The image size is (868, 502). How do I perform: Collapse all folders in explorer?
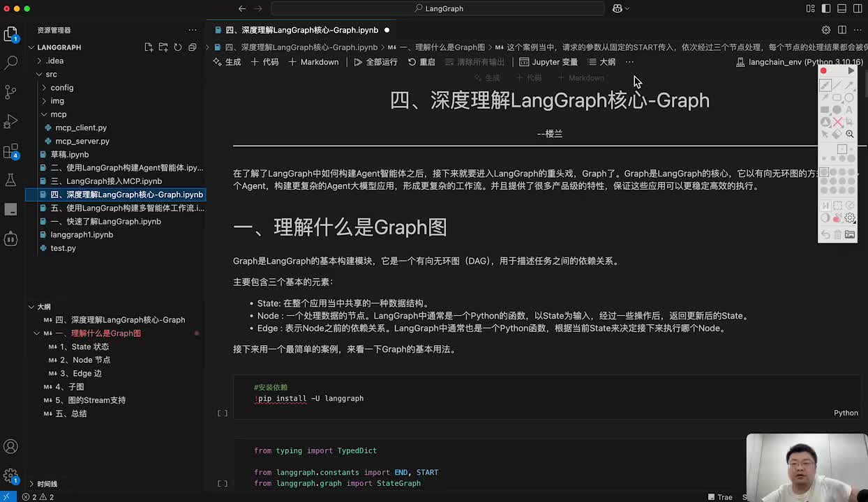coord(191,47)
